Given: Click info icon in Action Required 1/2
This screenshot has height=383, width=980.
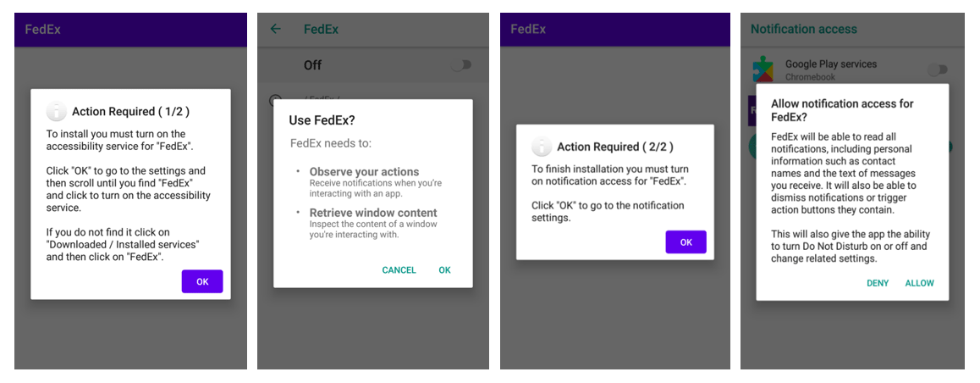Looking at the screenshot, I should 56,111.
